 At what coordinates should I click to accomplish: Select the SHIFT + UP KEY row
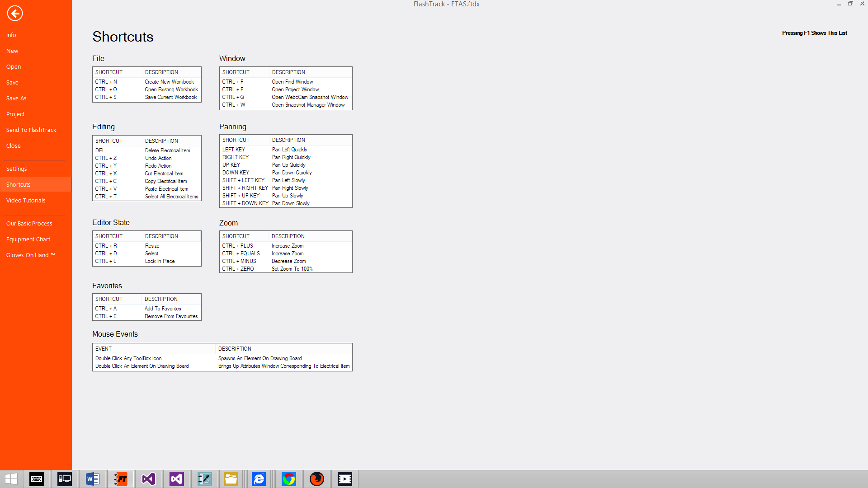tap(286, 196)
